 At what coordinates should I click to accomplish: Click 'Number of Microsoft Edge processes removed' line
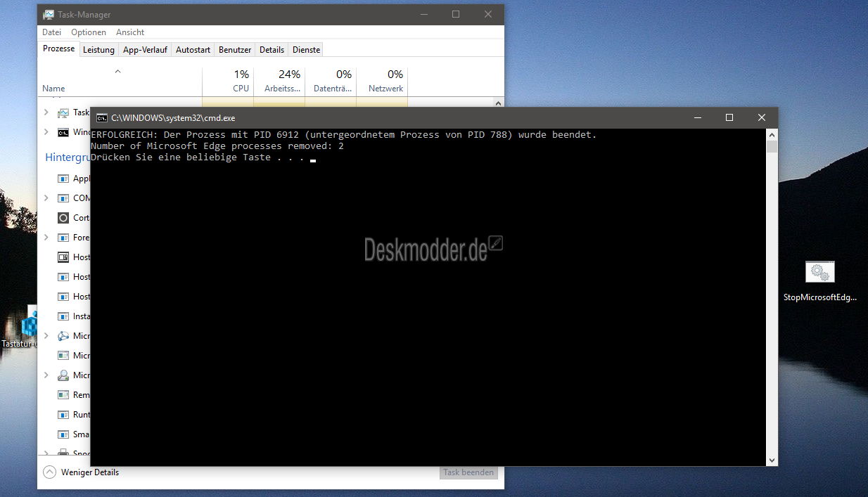click(x=217, y=146)
